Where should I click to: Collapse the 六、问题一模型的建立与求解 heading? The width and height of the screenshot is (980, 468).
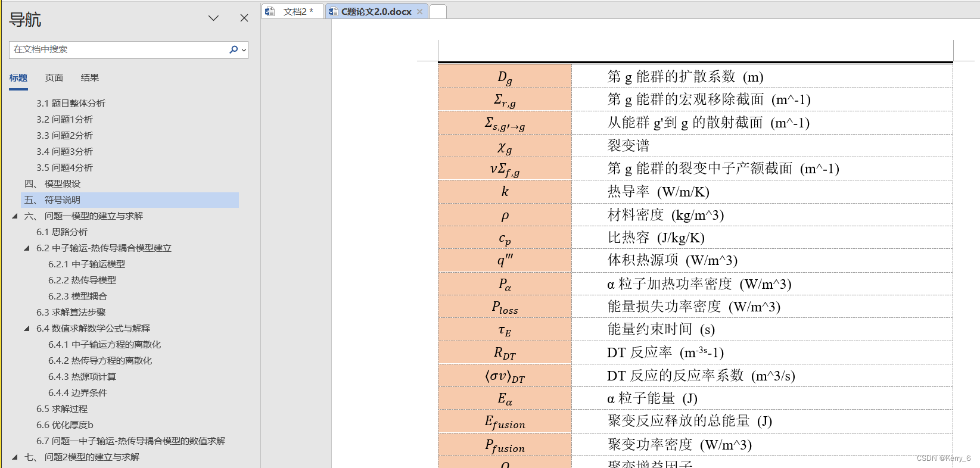pos(15,216)
